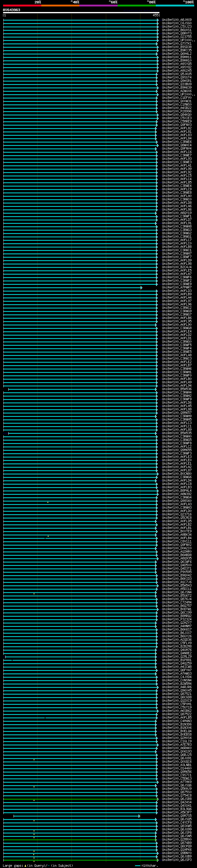Select the cyan ~100% identity legend segment
The image size is (197, 868).
[175, 6]
